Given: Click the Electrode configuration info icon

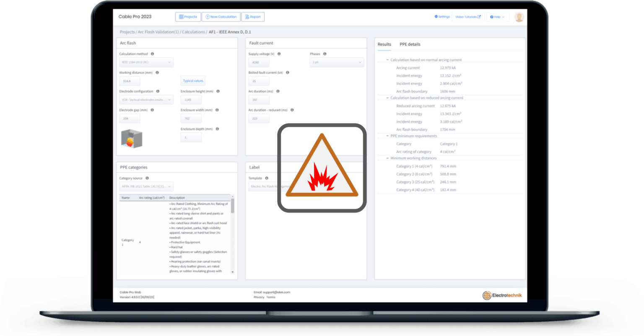Looking at the screenshot, I should click(158, 91).
